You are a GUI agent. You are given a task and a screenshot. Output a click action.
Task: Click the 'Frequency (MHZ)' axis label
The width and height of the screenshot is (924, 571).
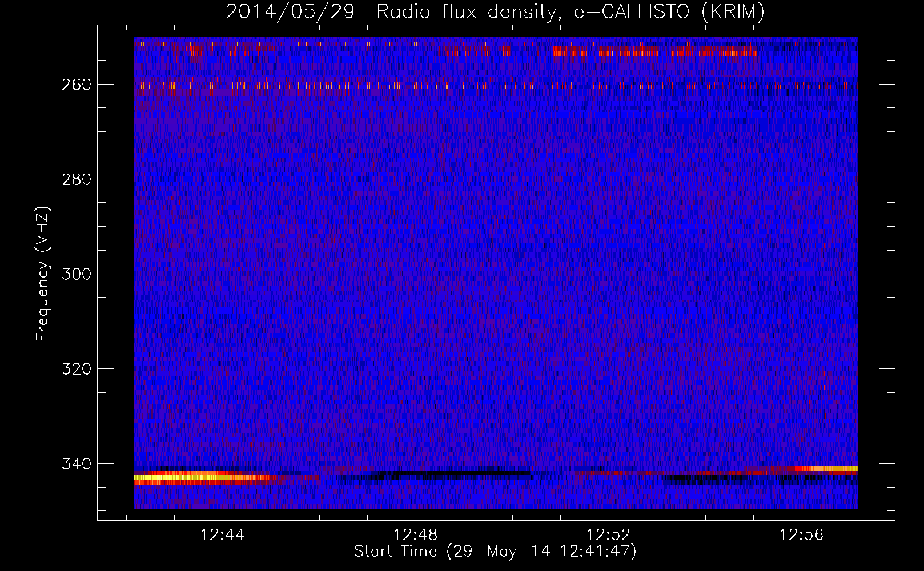point(43,274)
